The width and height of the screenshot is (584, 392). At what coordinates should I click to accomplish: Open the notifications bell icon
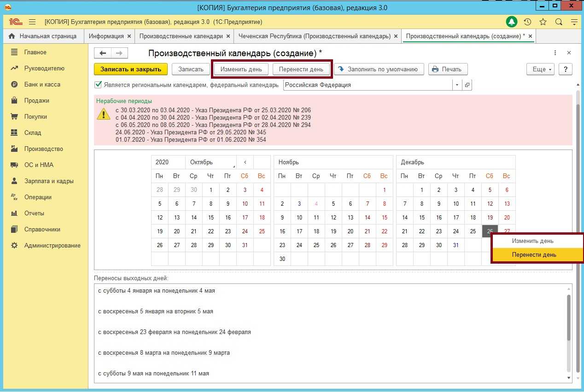point(512,22)
